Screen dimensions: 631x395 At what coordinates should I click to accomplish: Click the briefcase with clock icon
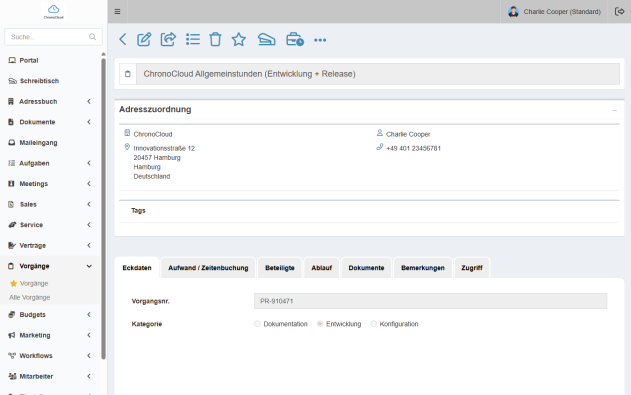click(295, 39)
